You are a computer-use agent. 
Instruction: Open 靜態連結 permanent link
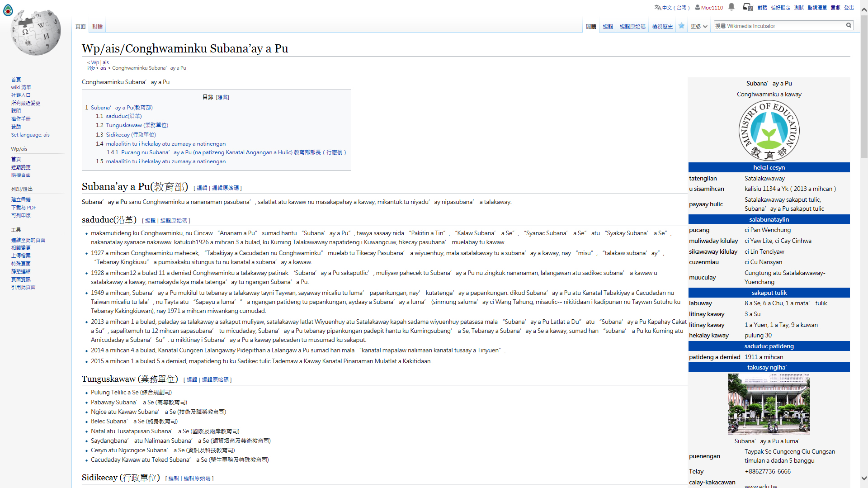pos(21,271)
